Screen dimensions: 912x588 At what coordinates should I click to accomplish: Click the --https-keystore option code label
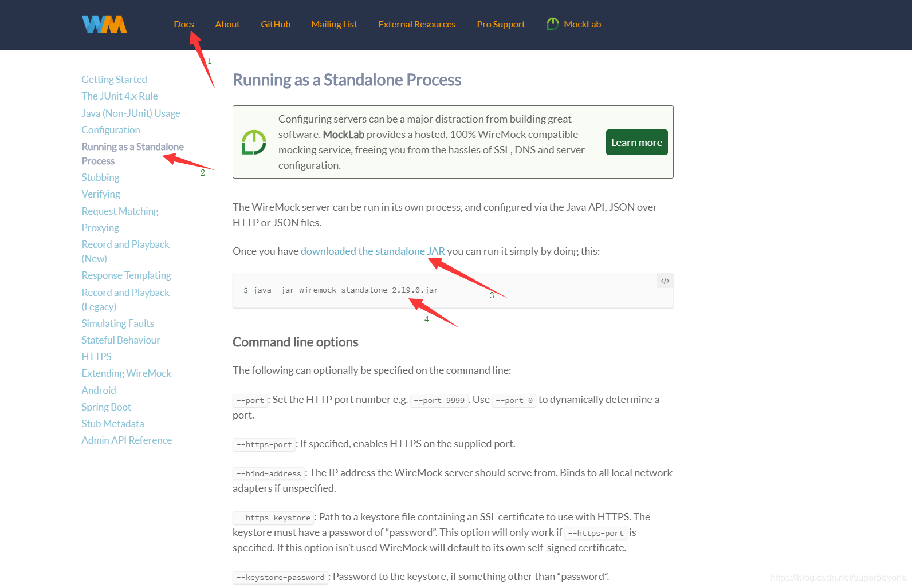[x=273, y=518]
